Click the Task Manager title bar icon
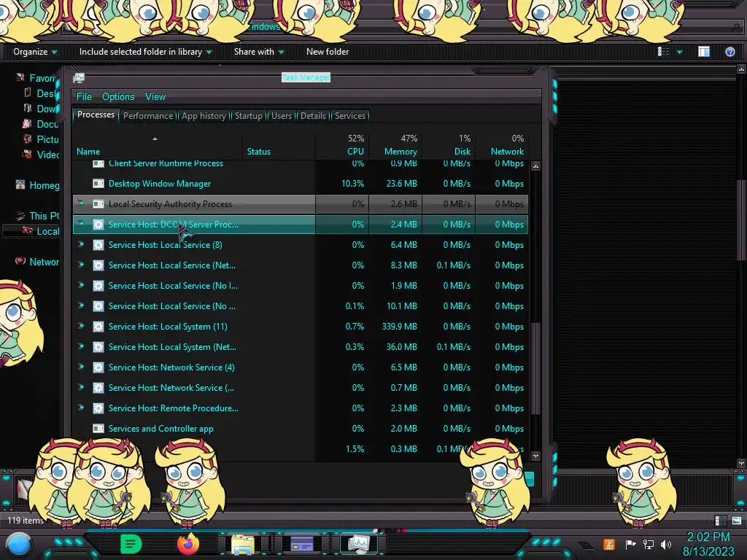The width and height of the screenshot is (747, 560). [x=79, y=78]
